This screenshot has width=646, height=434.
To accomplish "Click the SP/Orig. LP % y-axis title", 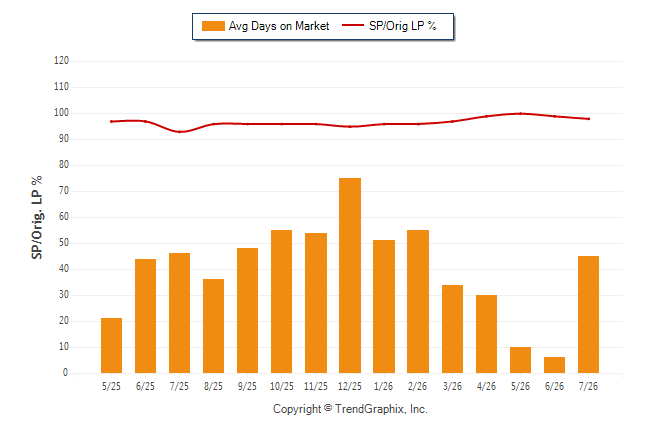I will click(x=37, y=217).
